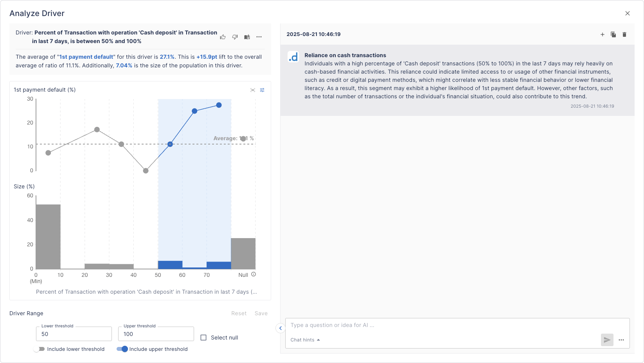Click the thumbs down icon for driver
Image resolution: width=644 pixels, height=363 pixels.
click(x=235, y=37)
